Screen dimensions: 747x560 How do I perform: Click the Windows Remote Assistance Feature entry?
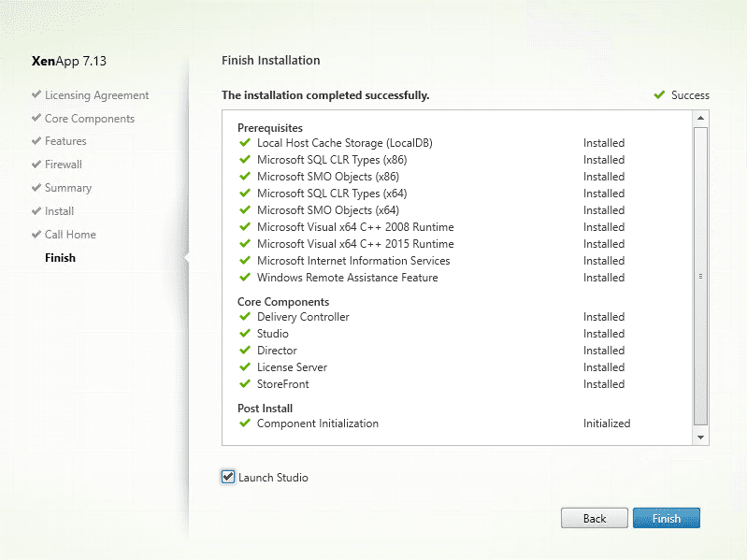(x=347, y=278)
